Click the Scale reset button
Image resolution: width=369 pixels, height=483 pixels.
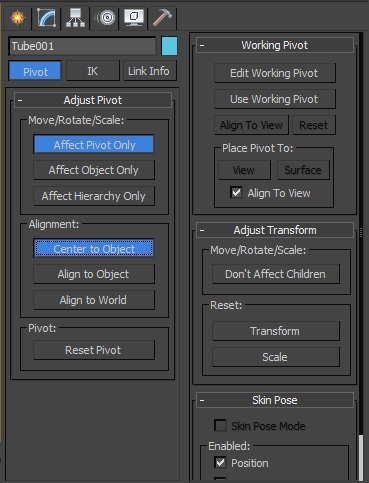click(276, 357)
